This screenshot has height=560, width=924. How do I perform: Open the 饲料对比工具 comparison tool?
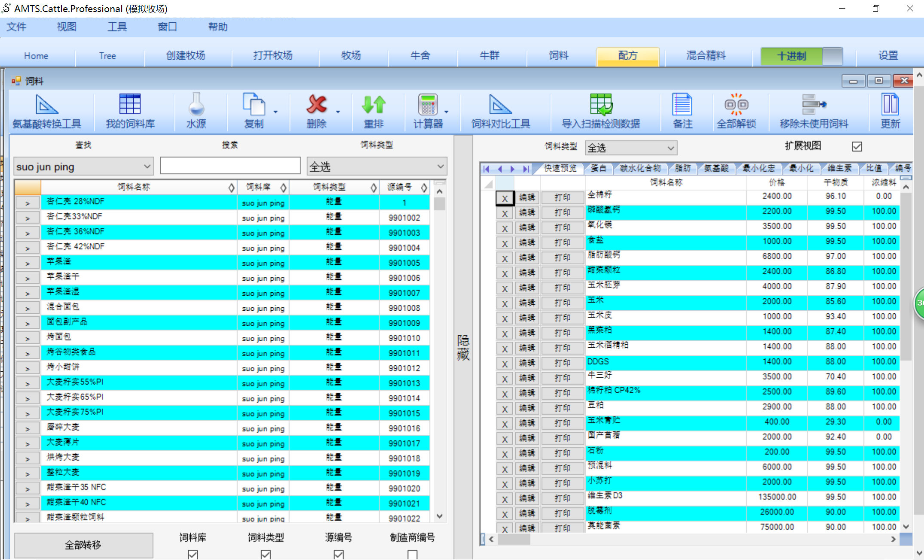click(501, 111)
